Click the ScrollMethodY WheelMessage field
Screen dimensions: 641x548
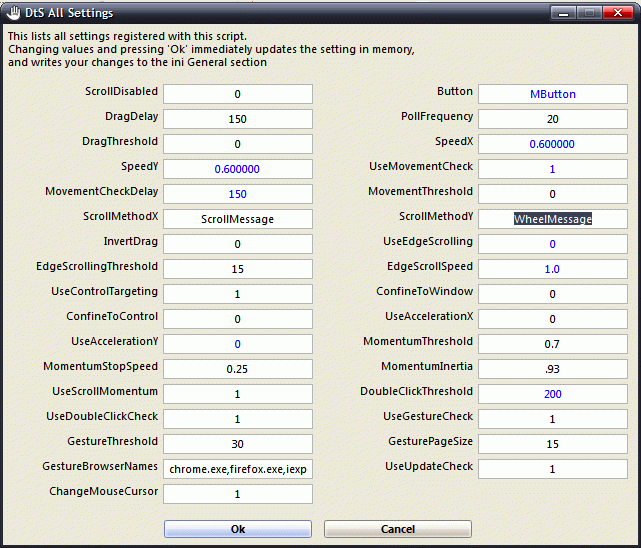tap(553, 219)
